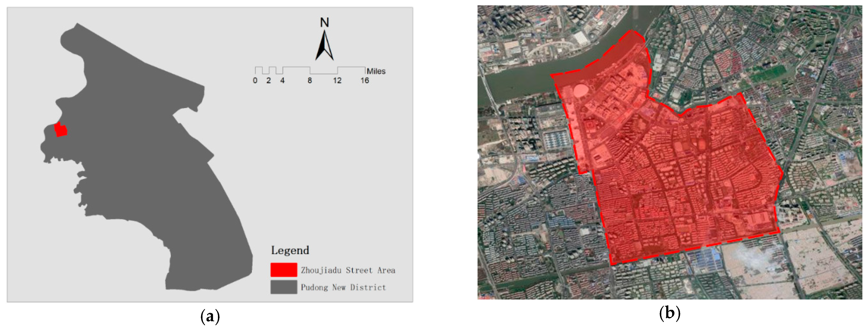Click the red Zhoujiadu Street Area legend swatch
Viewport: 868px width, 332px height.
tap(284, 270)
